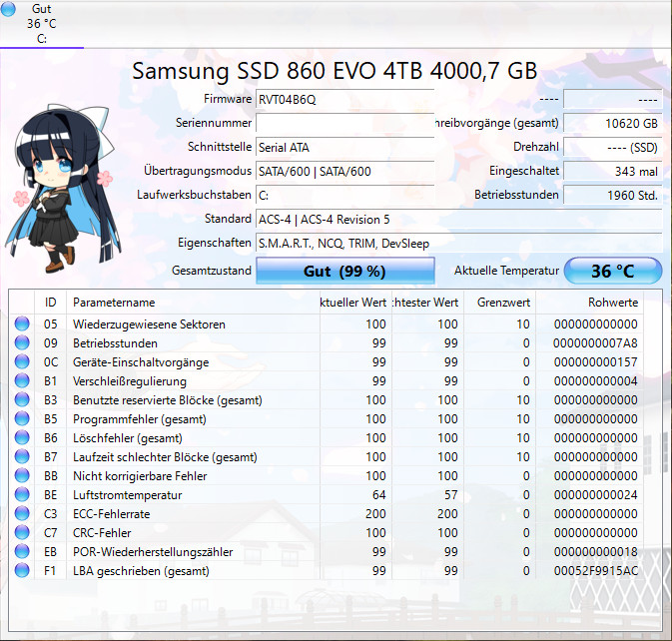Click the 36 °C temperature button
The height and width of the screenshot is (641, 672).
pos(613,271)
